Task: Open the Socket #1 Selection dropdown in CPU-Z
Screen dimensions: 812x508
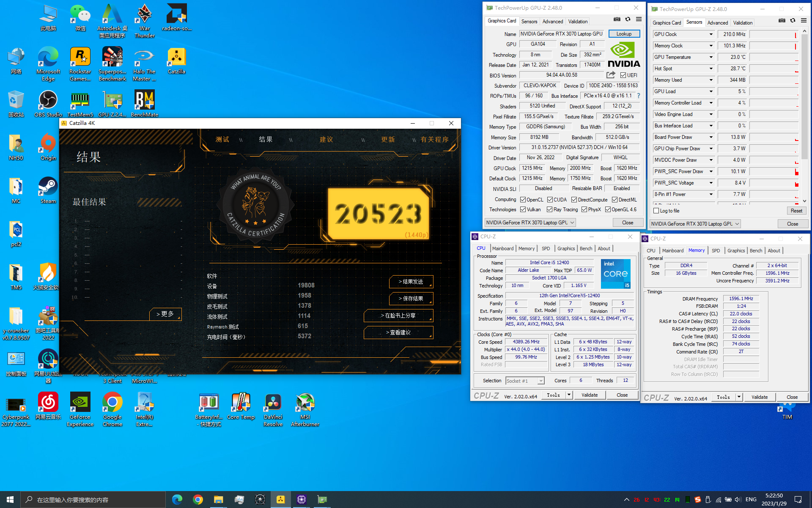Action: coord(525,381)
